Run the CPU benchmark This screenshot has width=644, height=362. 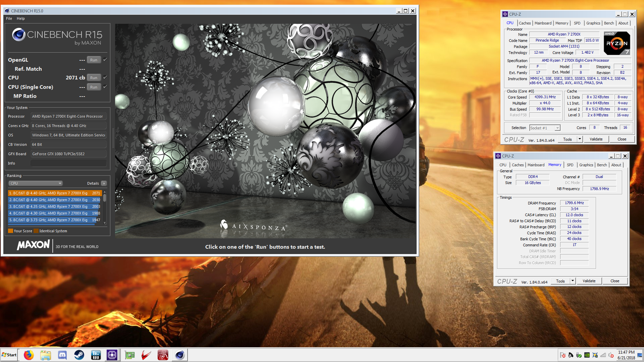[94, 78]
